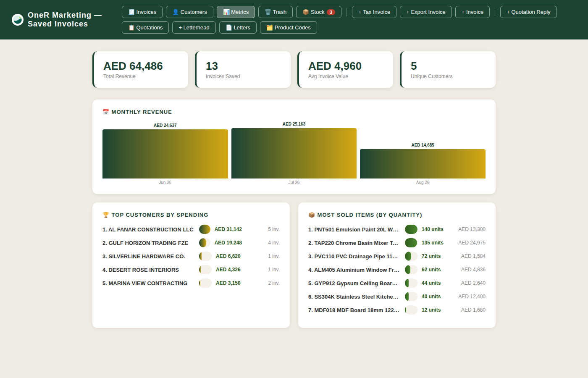Viewport: 588px width, 378px height.
Task: Select MARINA VIEW CONTRACTING customer row
Action: pyautogui.click(x=191, y=283)
